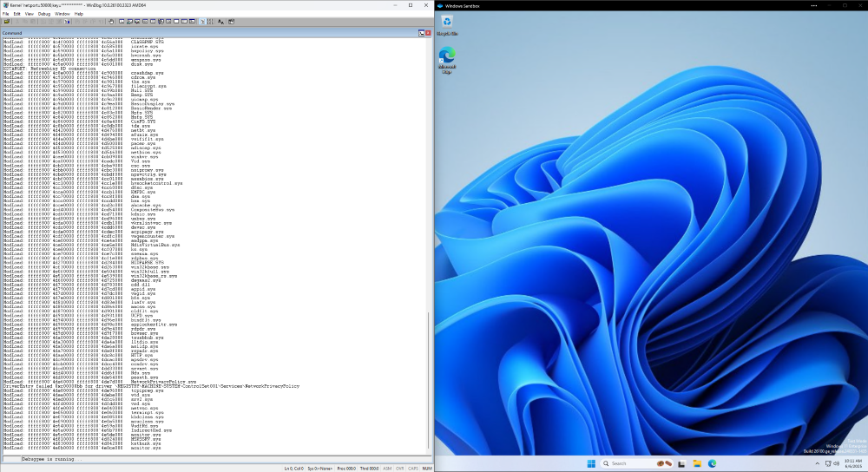This screenshot has width=868, height=472.
Task: Open Windows Sandbox title bar ellipsis menu
Action: click(814, 5)
